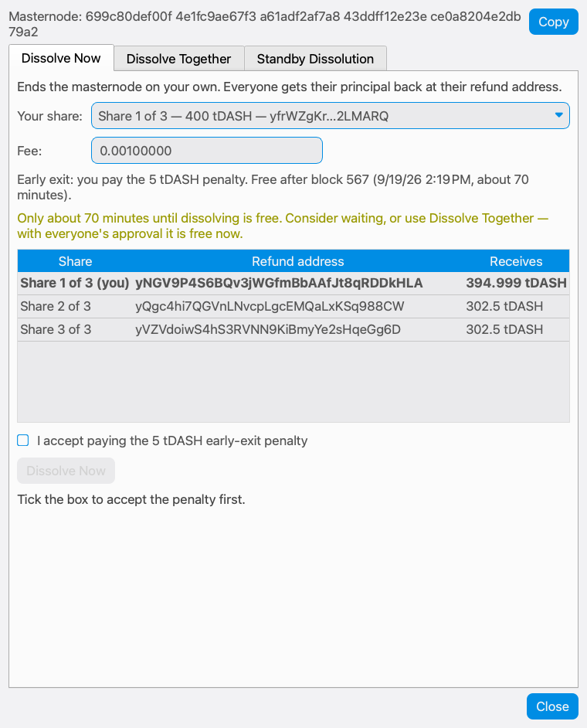Click the Refund address column header

click(x=298, y=261)
